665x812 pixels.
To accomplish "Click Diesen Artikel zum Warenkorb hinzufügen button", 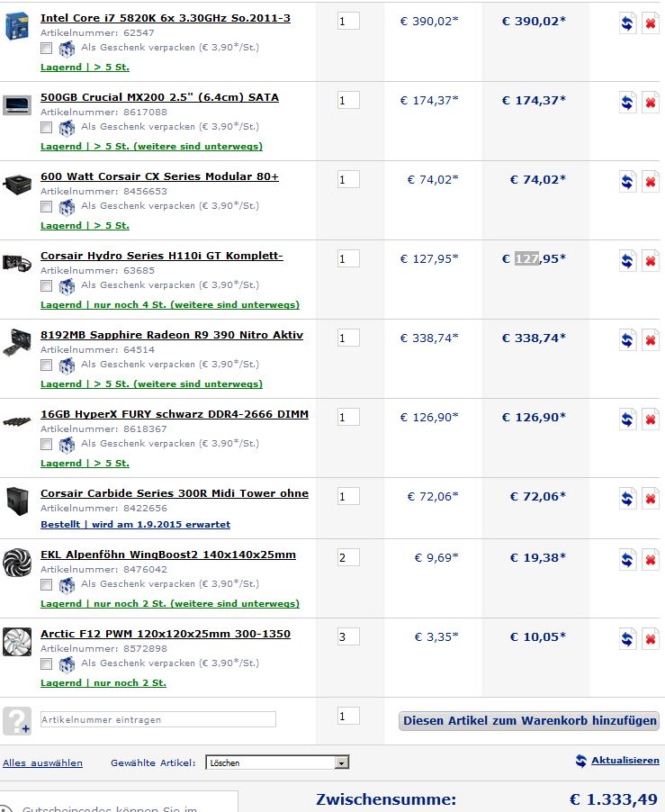I will [x=529, y=720].
